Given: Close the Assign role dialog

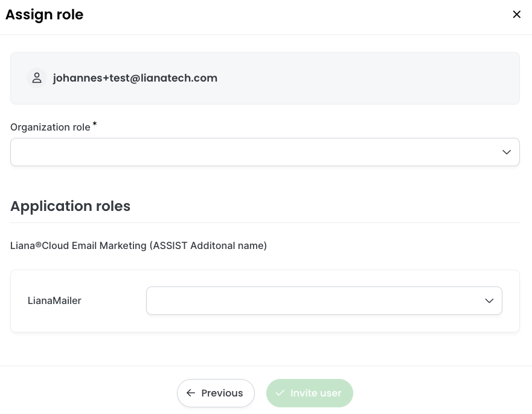Looking at the screenshot, I should pos(516,15).
